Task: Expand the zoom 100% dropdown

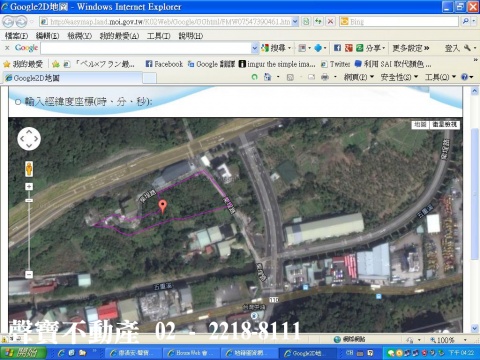Action: coord(465,340)
